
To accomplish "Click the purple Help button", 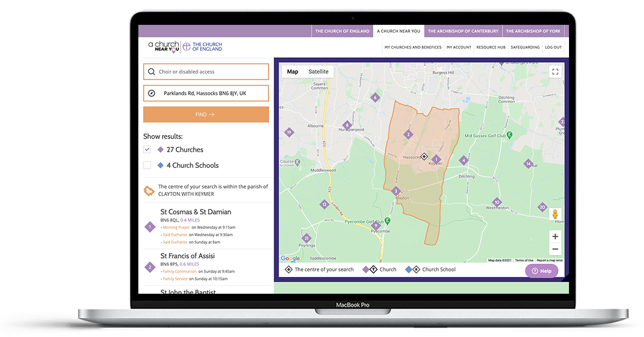I will [x=541, y=271].
